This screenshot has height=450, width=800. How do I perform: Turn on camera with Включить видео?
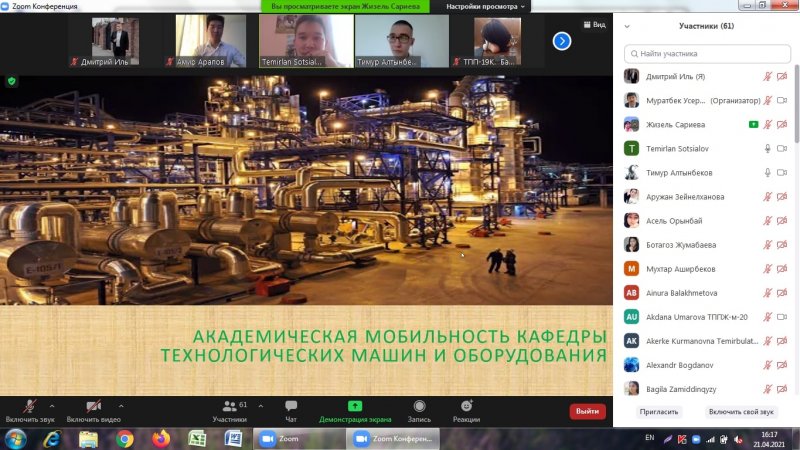coord(93,411)
